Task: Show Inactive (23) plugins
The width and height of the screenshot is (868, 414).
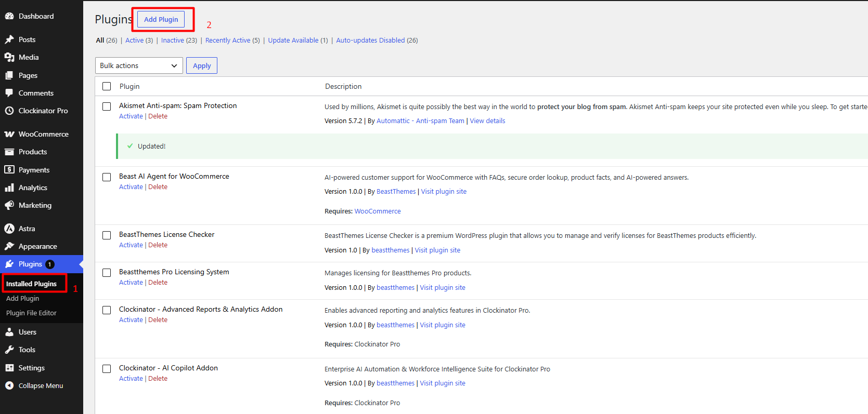Action: [179, 40]
